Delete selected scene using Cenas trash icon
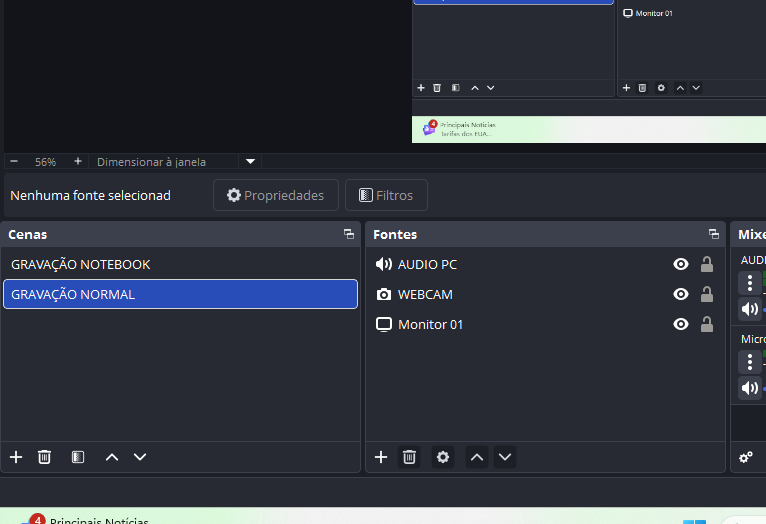Screen dimensions: 766x524 (x=44, y=457)
